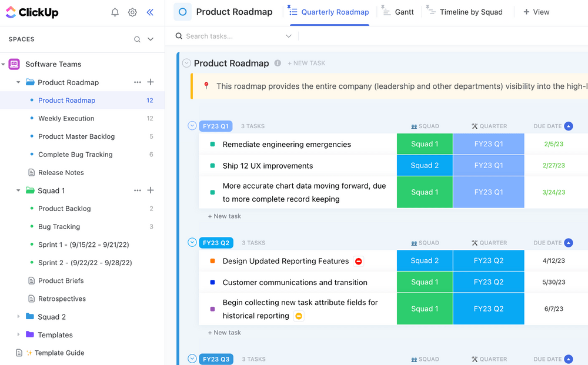Expand the Templates folder
Viewport: 588px width, 365px height.
(18, 334)
